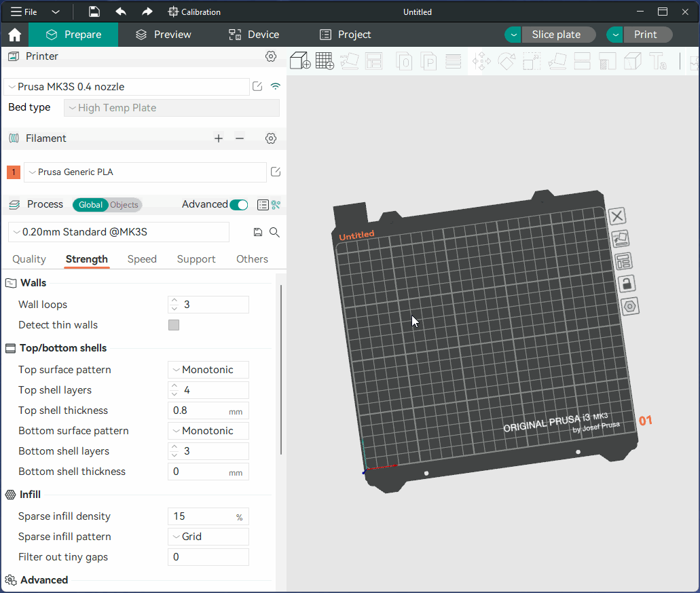Open the printer preset dropdown Prusa MK3S
This screenshot has width=700, height=593.
click(x=127, y=87)
